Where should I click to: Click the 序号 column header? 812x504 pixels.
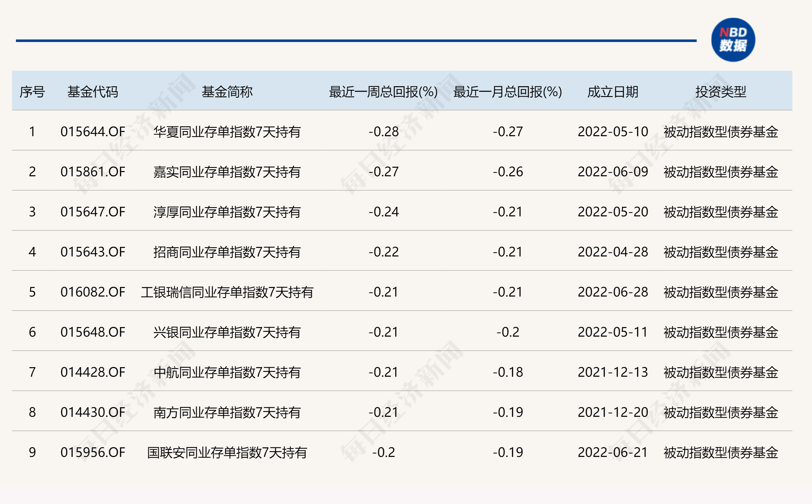coord(32,92)
